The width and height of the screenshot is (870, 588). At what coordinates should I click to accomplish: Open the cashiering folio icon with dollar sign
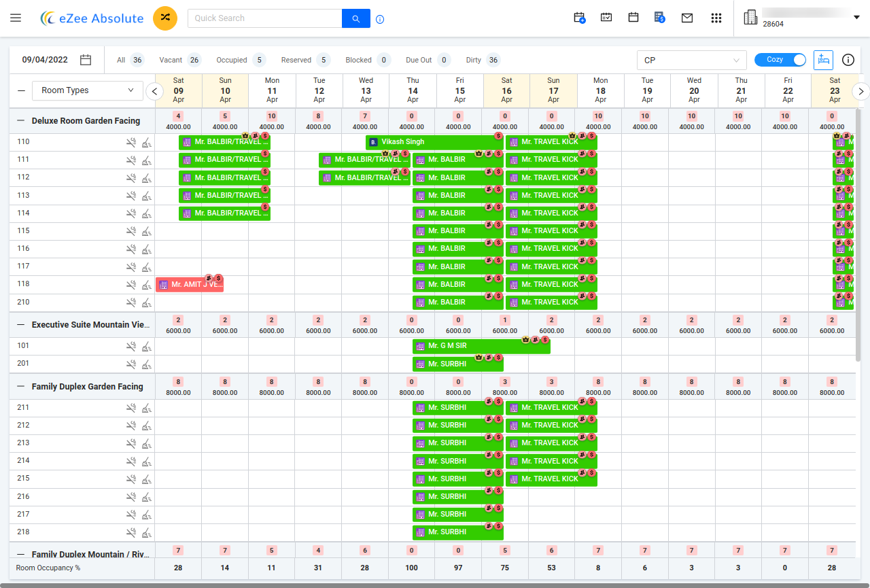click(659, 18)
